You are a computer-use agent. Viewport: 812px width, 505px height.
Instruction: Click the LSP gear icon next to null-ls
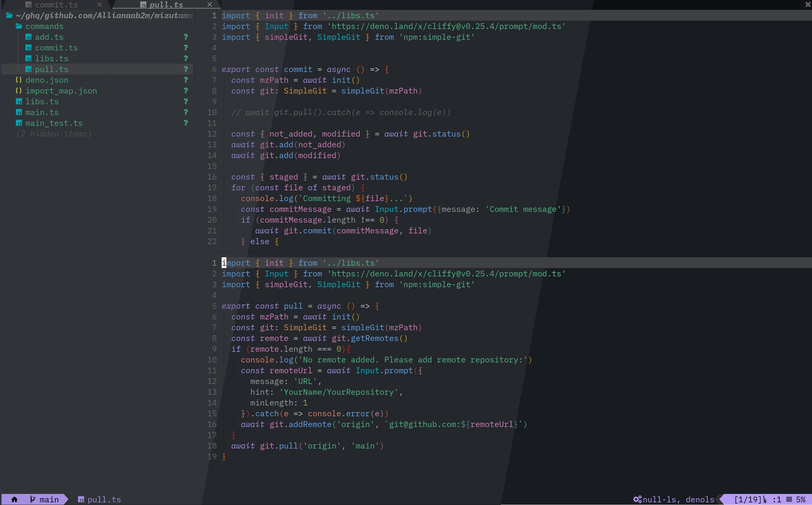tap(637, 499)
